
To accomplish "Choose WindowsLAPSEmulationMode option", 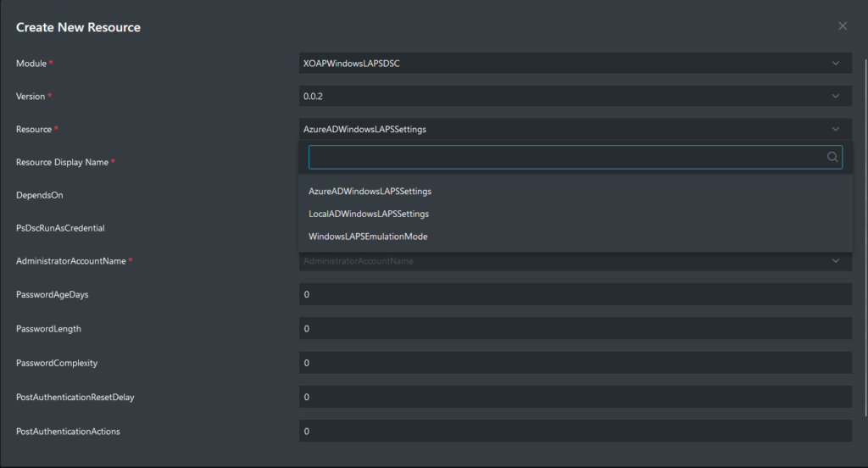I will click(x=368, y=237).
